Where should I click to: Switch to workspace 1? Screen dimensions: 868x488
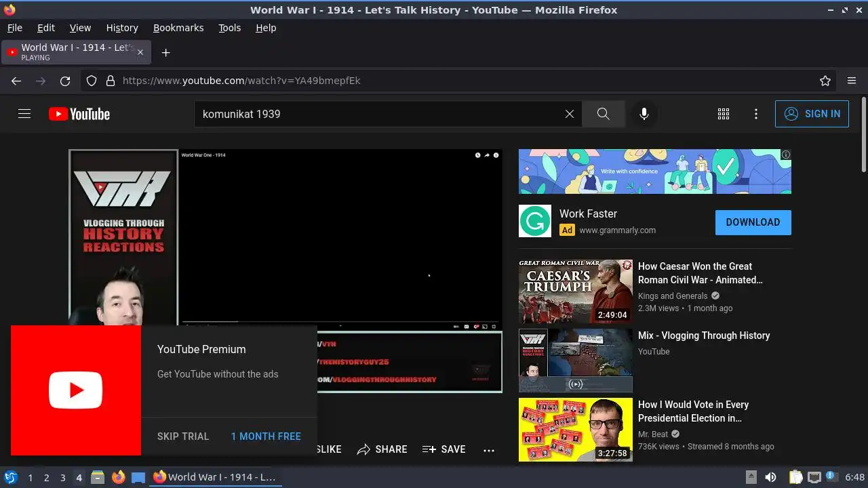pyautogui.click(x=30, y=478)
